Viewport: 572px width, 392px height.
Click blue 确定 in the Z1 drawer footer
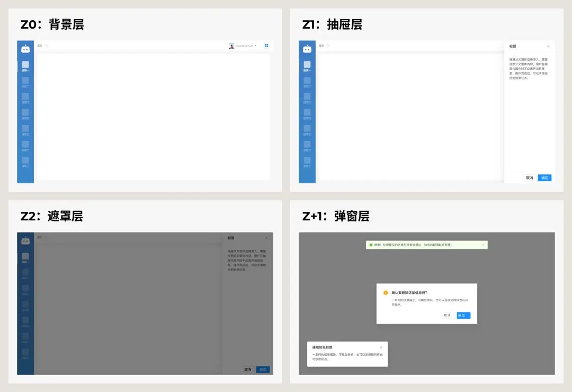point(544,178)
